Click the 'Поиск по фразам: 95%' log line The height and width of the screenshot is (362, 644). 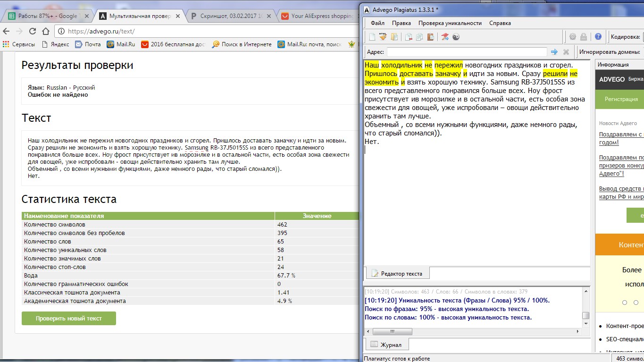click(447, 309)
